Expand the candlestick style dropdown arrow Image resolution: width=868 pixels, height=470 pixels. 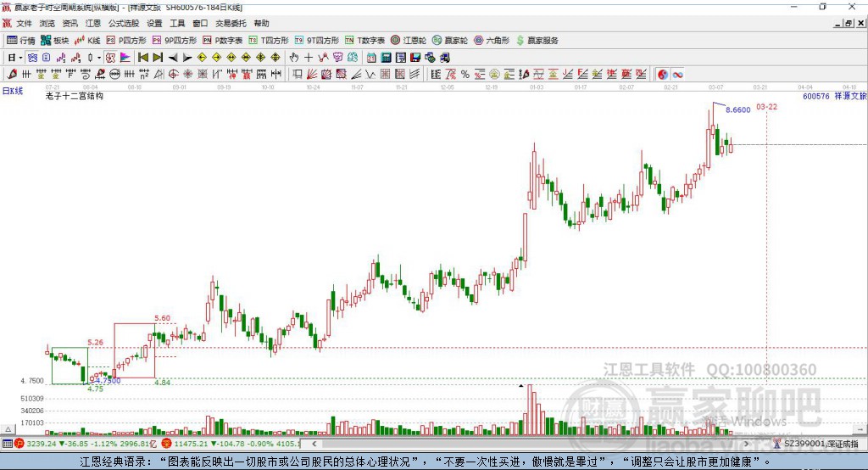click(x=99, y=58)
